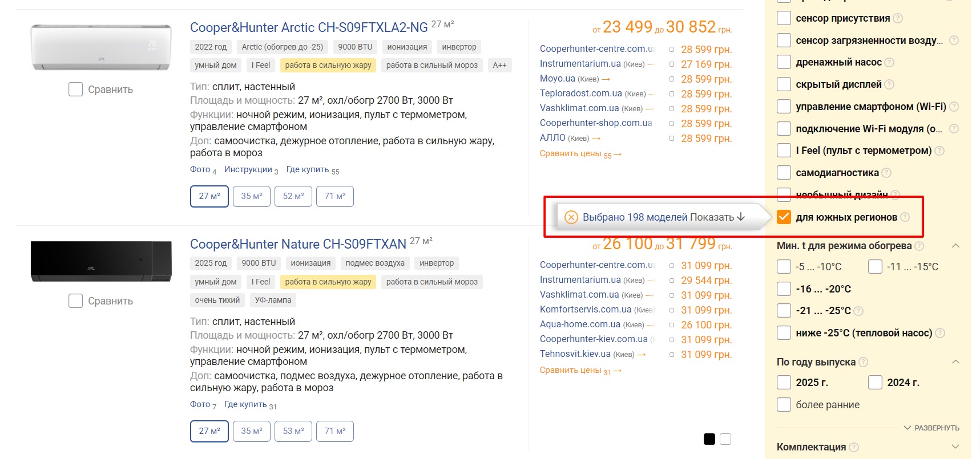Click УФ-лампа tag on Nature model

point(273,300)
